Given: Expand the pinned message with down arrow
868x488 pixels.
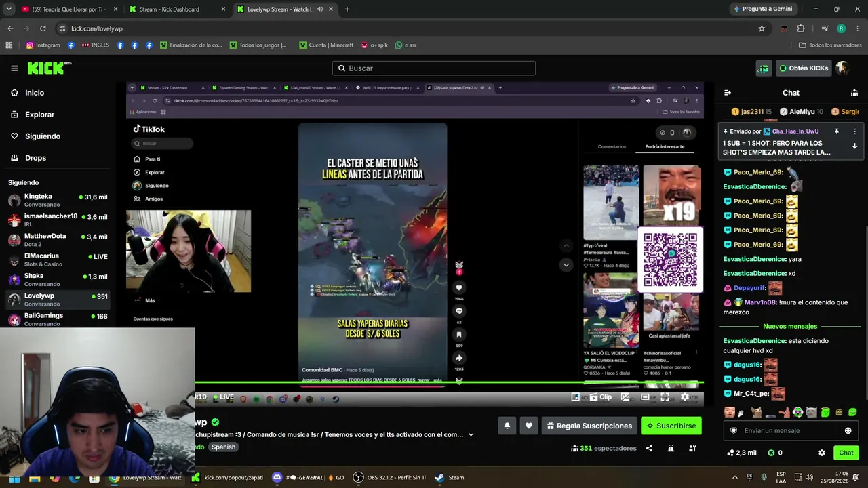Looking at the screenshot, I should (854, 146).
